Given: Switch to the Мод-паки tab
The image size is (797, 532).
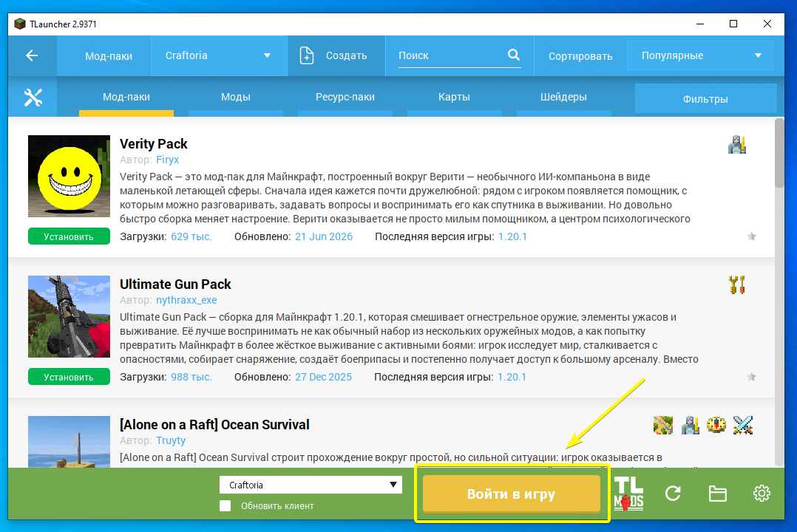Looking at the screenshot, I should point(126,97).
